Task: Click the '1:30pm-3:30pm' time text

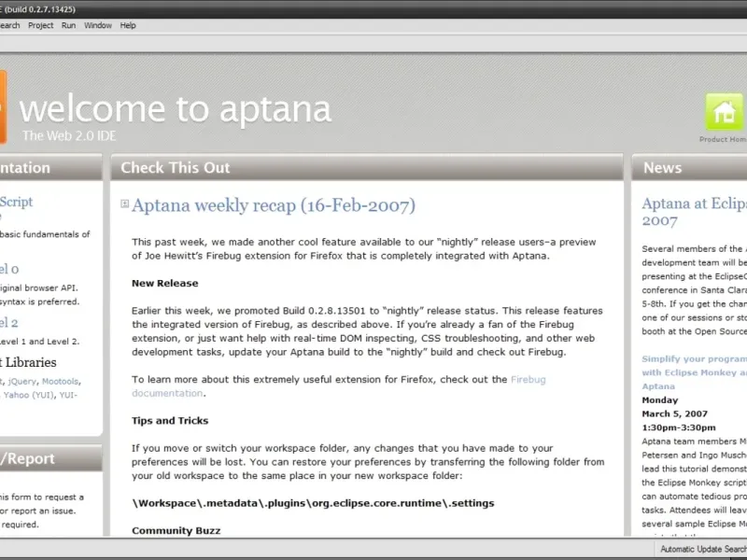Action: point(679,427)
